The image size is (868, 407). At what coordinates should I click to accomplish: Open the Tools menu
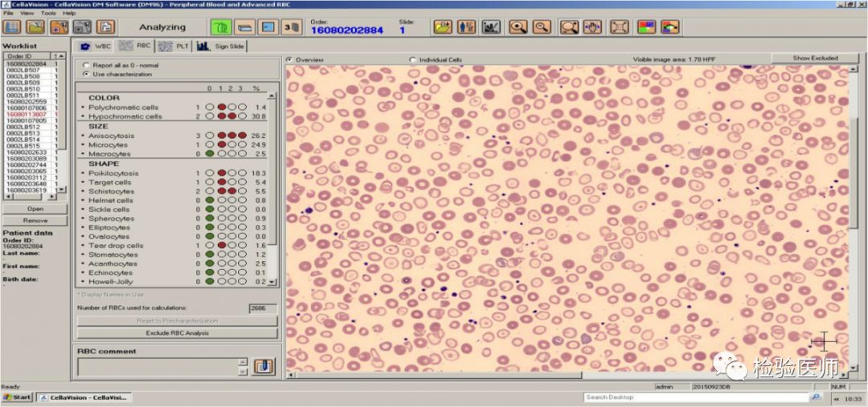pyautogui.click(x=48, y=13)
